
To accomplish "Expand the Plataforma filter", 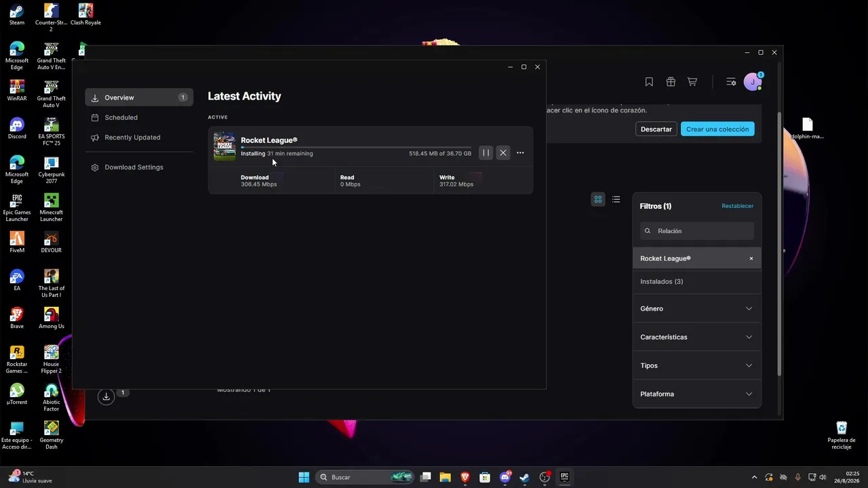I will [x=697, y=394].
